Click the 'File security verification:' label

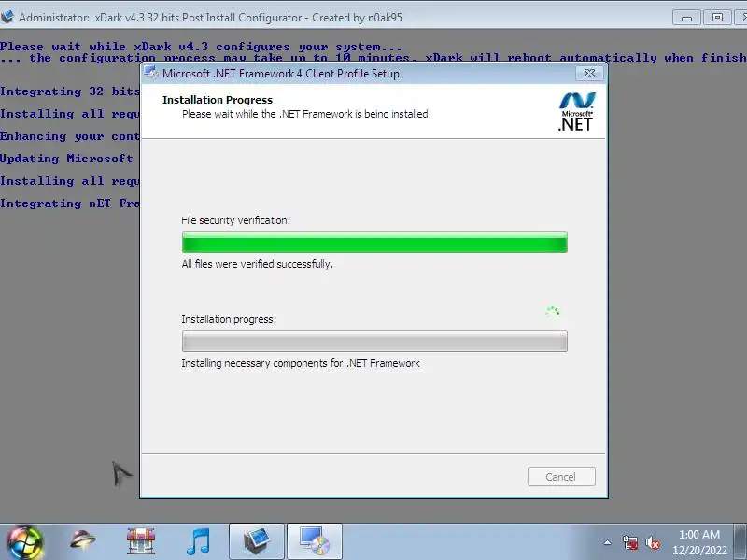pos(236,220)
